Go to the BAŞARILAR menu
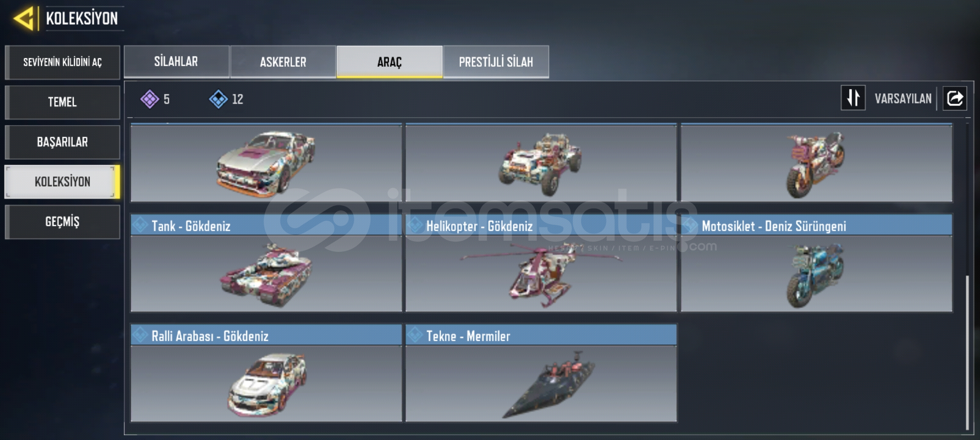 pyautogui.click(x=62, y=142)
